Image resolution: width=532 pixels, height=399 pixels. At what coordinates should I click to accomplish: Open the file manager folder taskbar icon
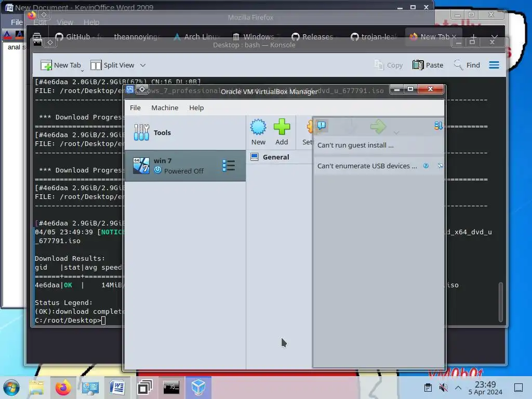[36, 388]
